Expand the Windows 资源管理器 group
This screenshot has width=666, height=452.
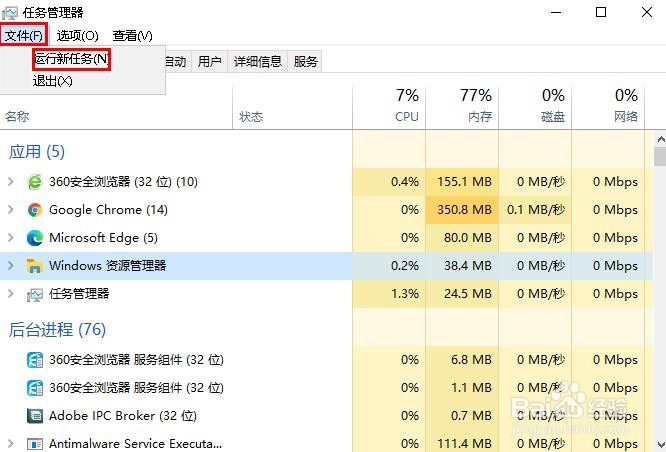coord(11,266)
